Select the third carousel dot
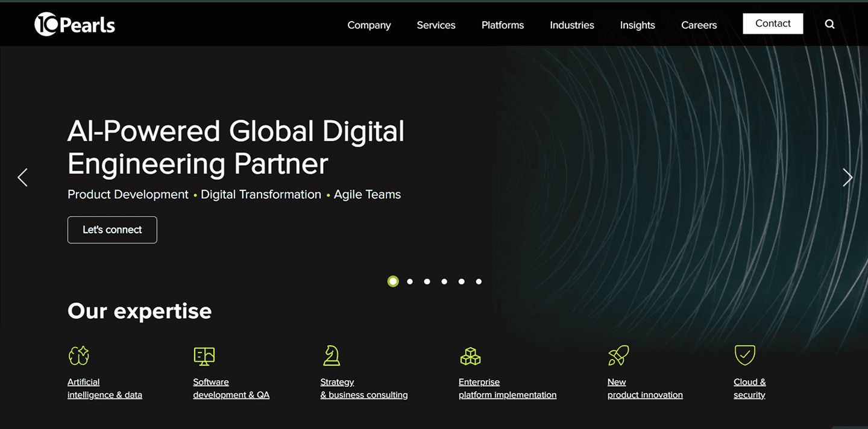 [x=427, y=281]
